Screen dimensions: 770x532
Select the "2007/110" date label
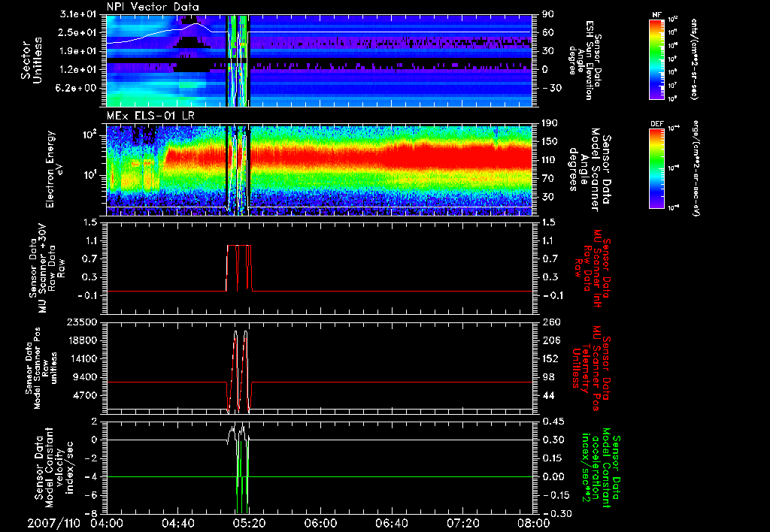click(54, 523)
